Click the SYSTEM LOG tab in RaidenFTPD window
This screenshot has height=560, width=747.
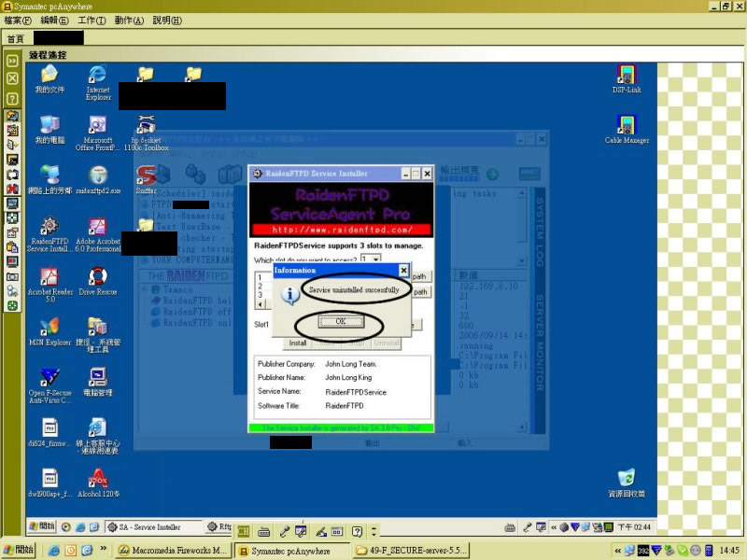pos(540,231)
